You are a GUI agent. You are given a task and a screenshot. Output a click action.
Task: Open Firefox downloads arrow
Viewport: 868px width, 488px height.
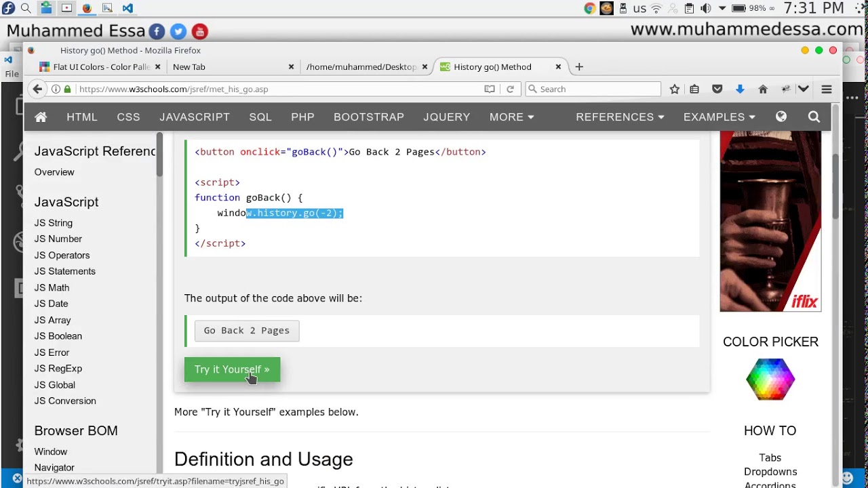(740, 89)
